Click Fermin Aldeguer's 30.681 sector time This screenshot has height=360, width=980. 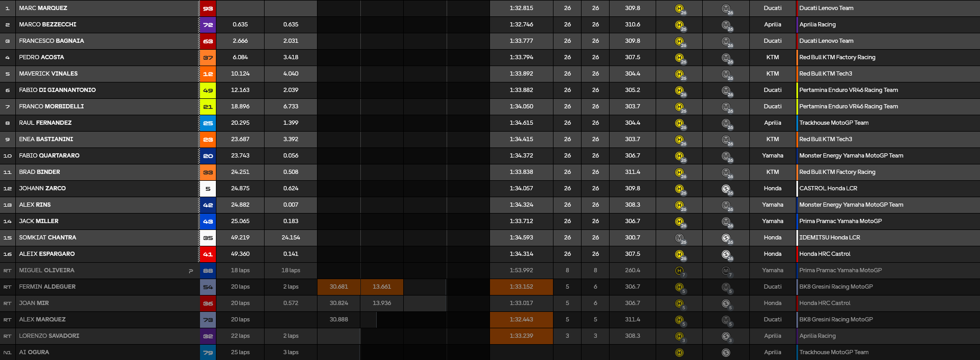pyautogui.click(x=339, y=287)
